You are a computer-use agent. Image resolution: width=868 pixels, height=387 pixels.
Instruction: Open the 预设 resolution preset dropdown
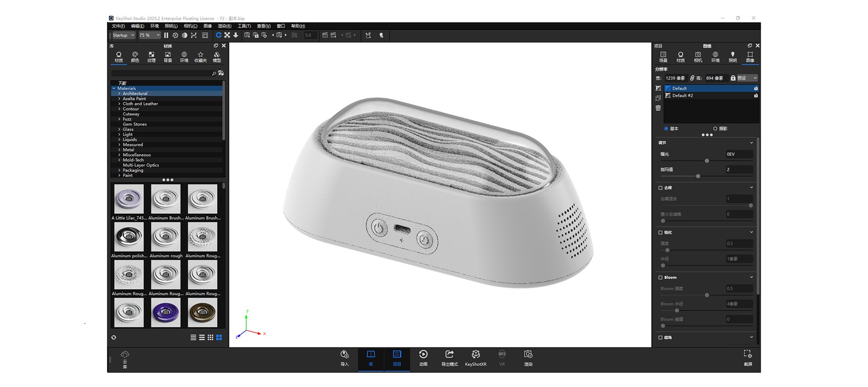tap(747, 78)
